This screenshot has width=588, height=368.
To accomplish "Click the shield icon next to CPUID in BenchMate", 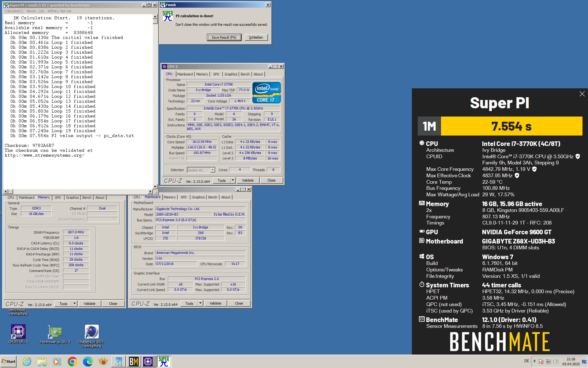I will 578,156.
